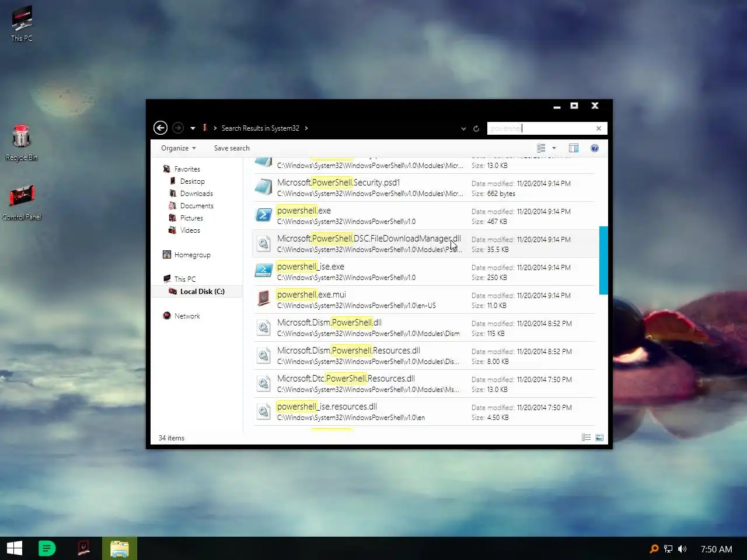The height and width of the screenshot is (560, 747).
Task: Open the view options dropdown arrow
Action: [554, 148]
